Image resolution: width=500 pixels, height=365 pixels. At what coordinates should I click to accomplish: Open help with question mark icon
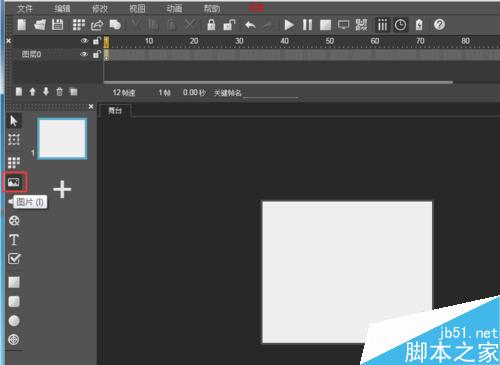pos(439,25)
